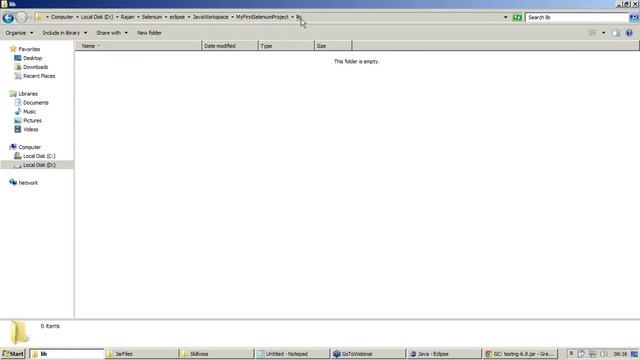Refresh the lib folder view
The height and width of the screenshot is (360, 640).
point(517,17)
